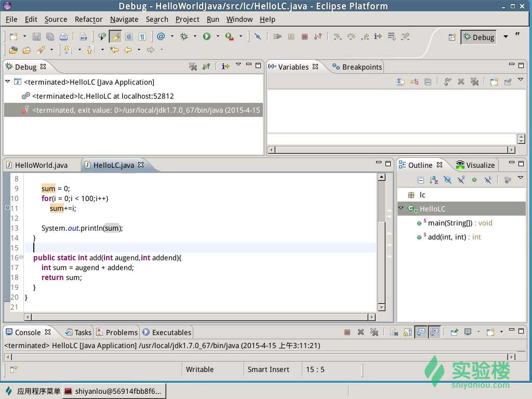The height and width of the screenshot is (399, 532).
Task: Click the New file toolbar icon
Action: tap(14, 37)
